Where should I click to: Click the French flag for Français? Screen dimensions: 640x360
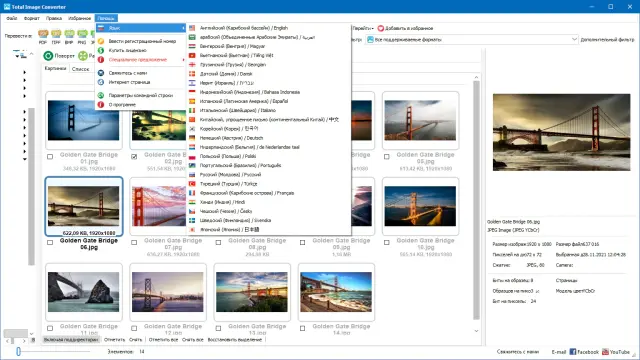[x=192, y=193]
